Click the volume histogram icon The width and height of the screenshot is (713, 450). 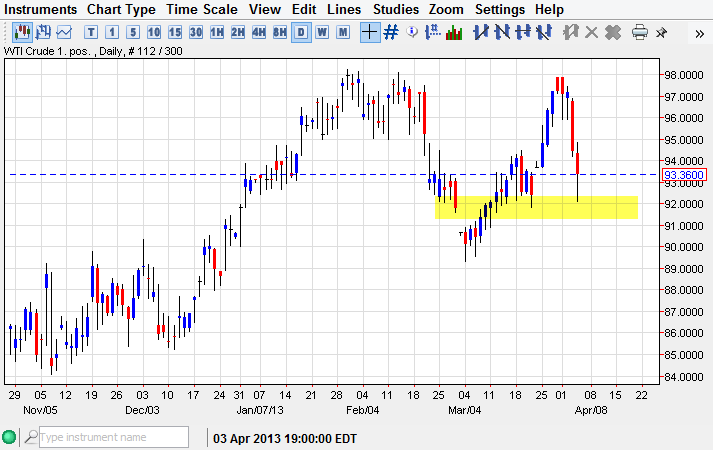pos(453,32)
